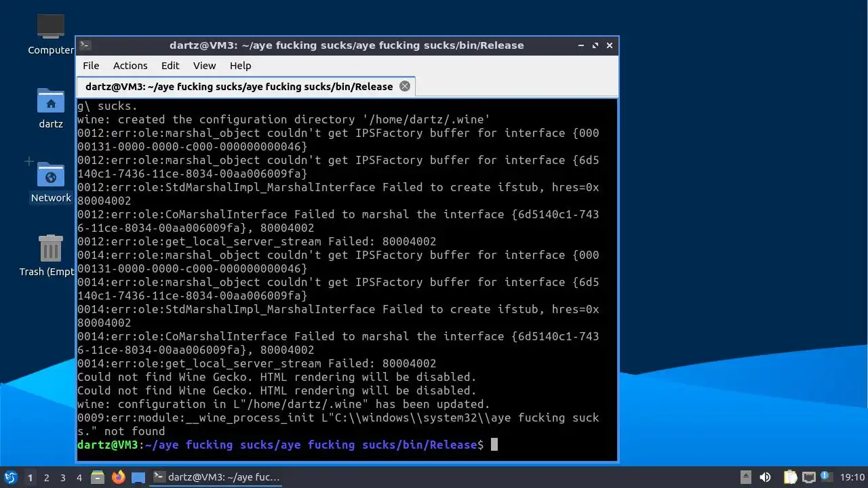Click the show desktop panel icon
Screen dimensions: 868x488
click(138, 477)
